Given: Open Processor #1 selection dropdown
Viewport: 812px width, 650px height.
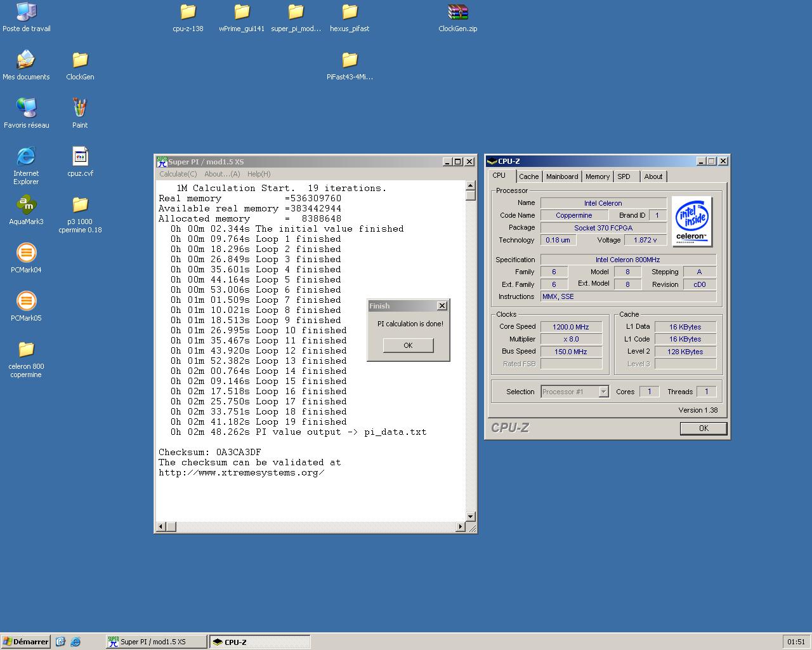Looking at the screenshot, I should pyautogui.click(x=575, y=392).
